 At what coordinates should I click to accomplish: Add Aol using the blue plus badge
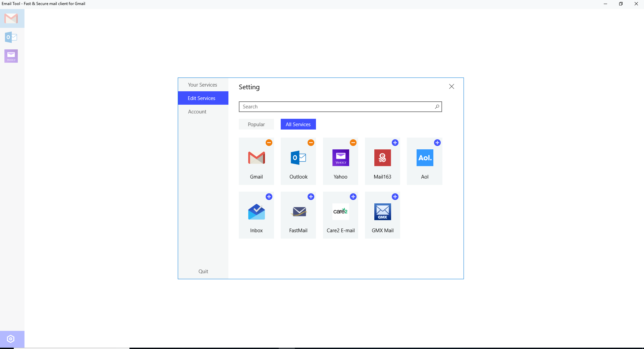point(437,143)
